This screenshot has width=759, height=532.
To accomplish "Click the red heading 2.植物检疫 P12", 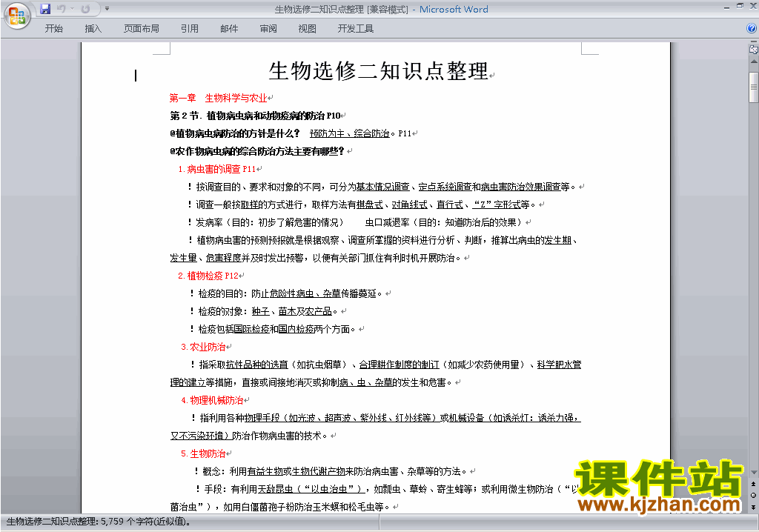I will pos(208,276).
